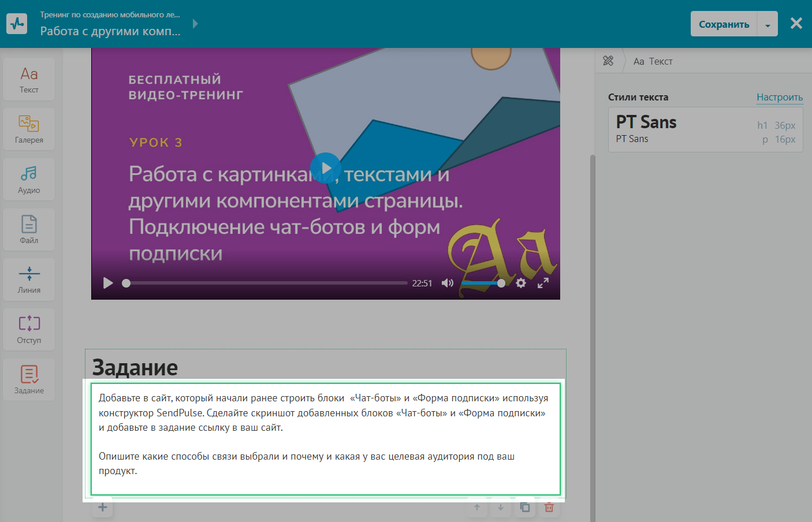Add an Audio element

(x=29, y=180)
